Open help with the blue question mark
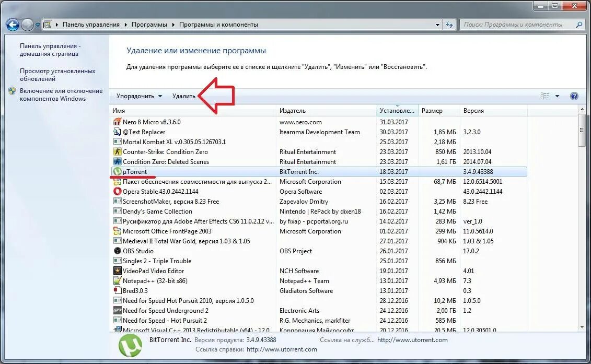 click(574, 96)
